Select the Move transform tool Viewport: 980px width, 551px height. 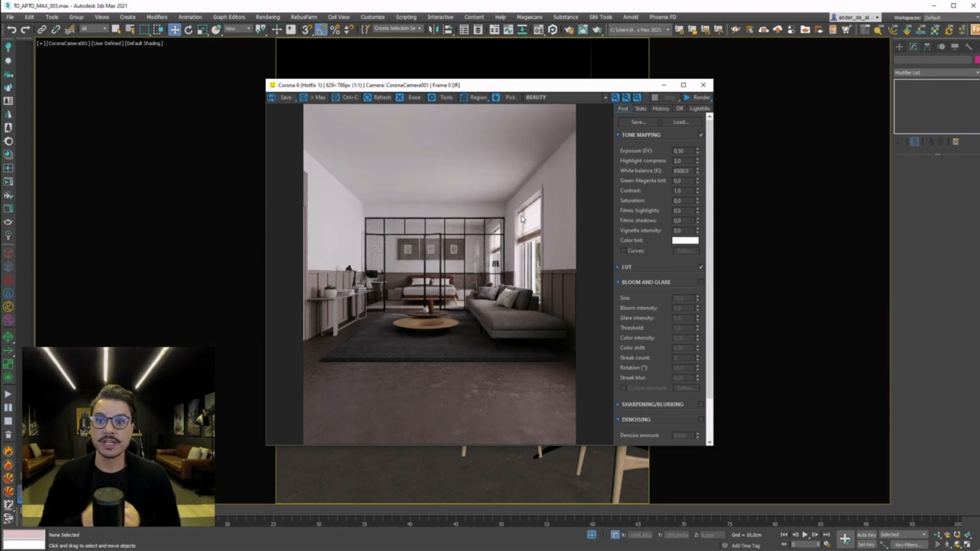[175, 30]
